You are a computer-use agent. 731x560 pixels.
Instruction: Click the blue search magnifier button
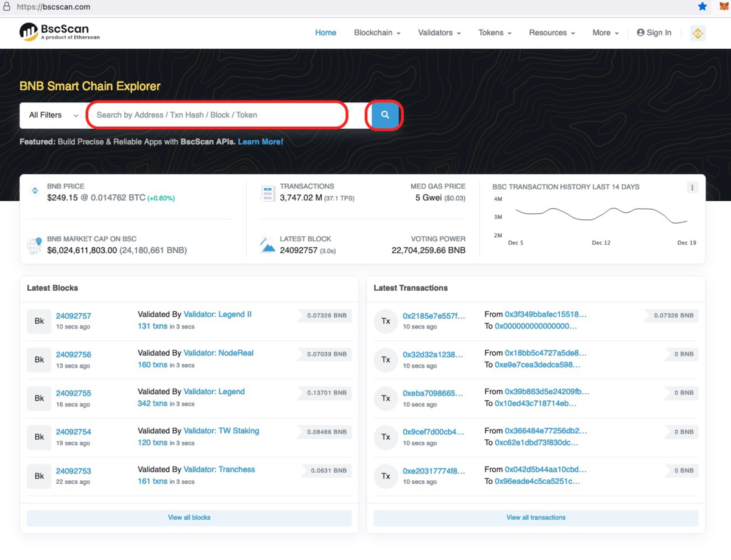384,115
